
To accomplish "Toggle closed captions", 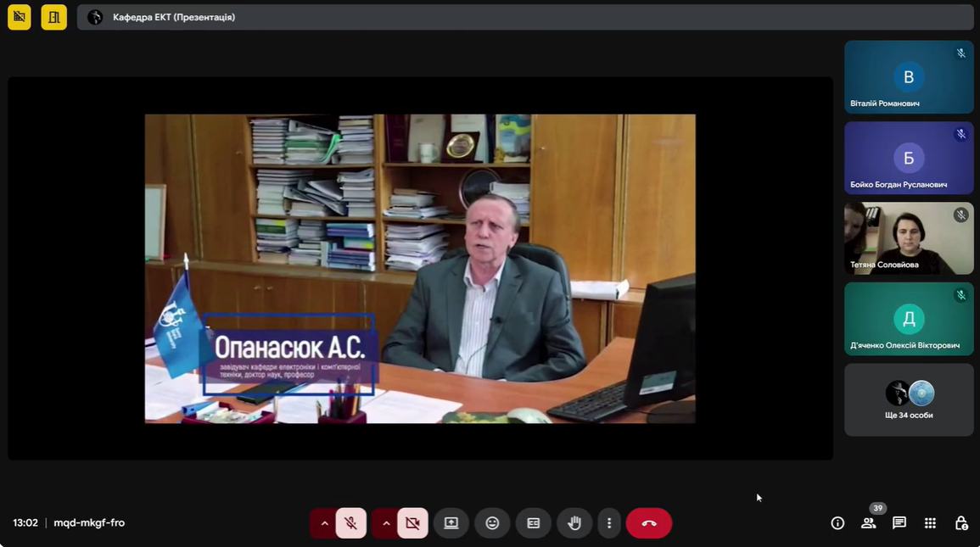I will pos(534,523).
